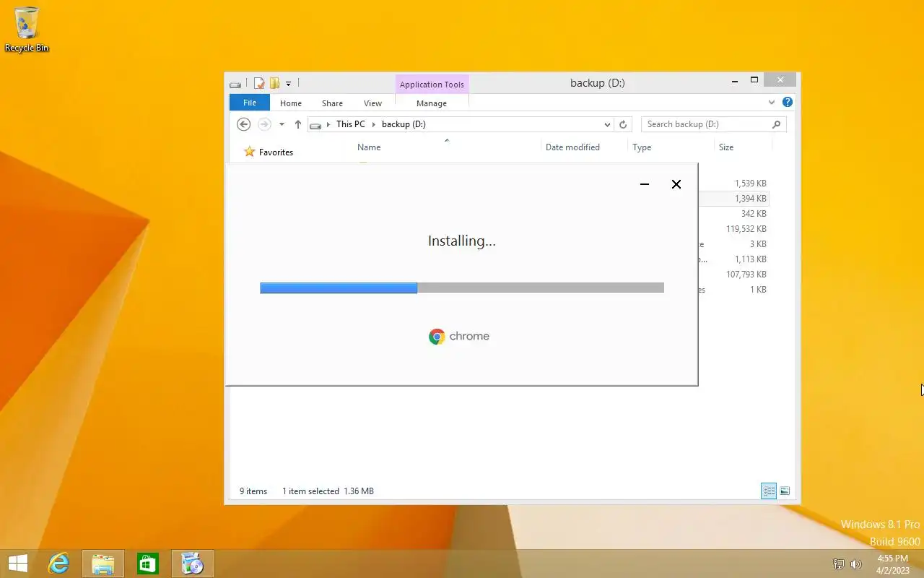
Task: Open the recent locations dropdown arrow
Action: point(282,124)
